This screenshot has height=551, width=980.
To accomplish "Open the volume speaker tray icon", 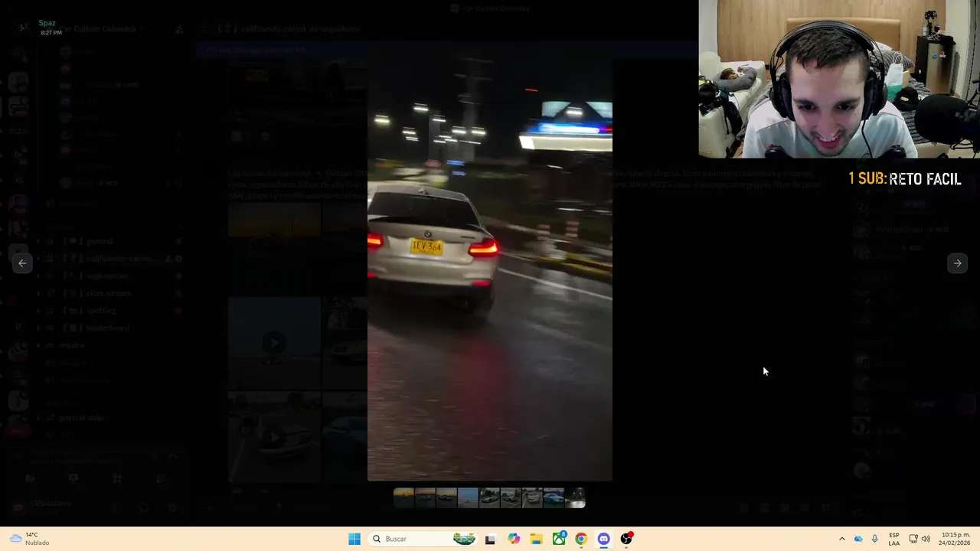I will (926, 539).
